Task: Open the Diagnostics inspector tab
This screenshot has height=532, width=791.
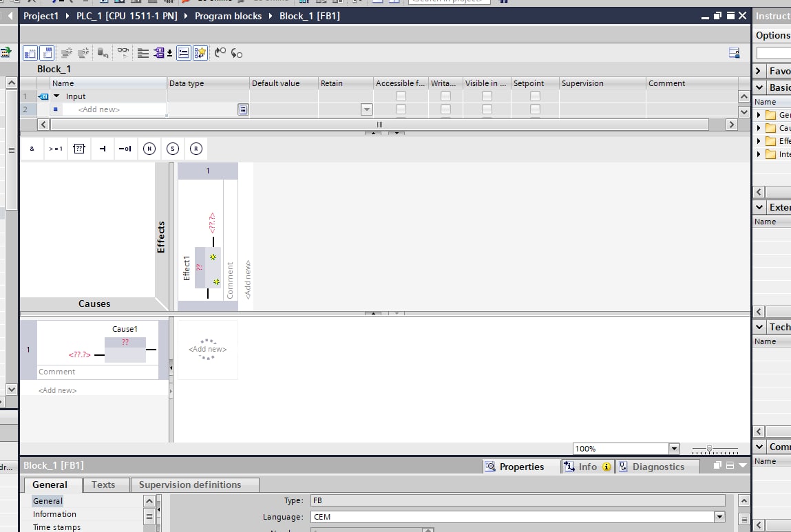Action: [x=658, y=467]
